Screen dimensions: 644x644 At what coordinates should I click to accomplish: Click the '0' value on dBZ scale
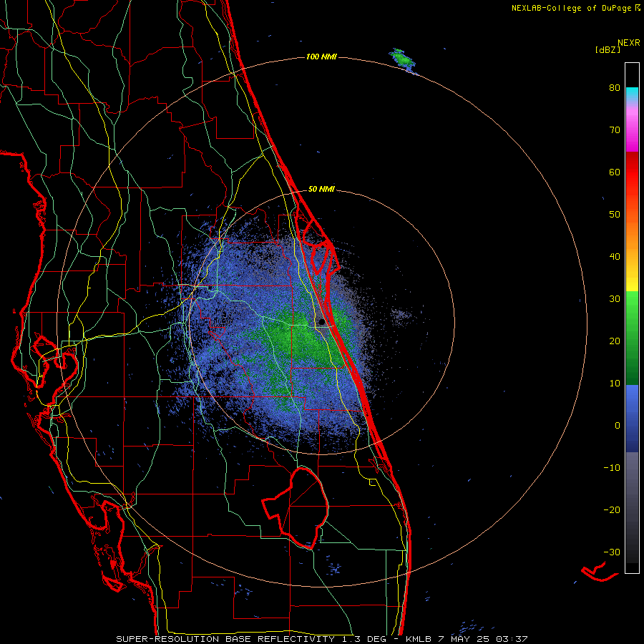pos(618,426)
